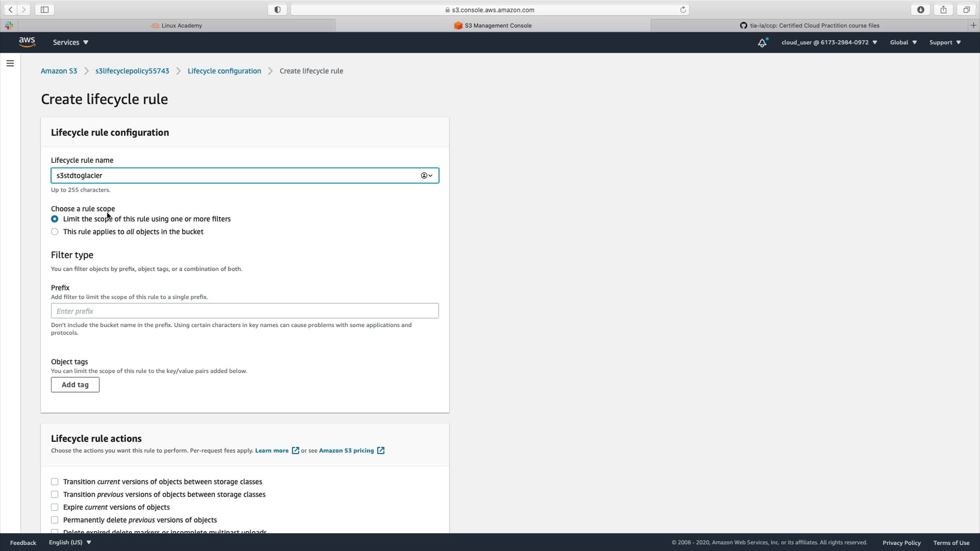Open the Amazon S3 pricing external icon
This screenshot has height=551, width=980.
(x=381, y=451)
